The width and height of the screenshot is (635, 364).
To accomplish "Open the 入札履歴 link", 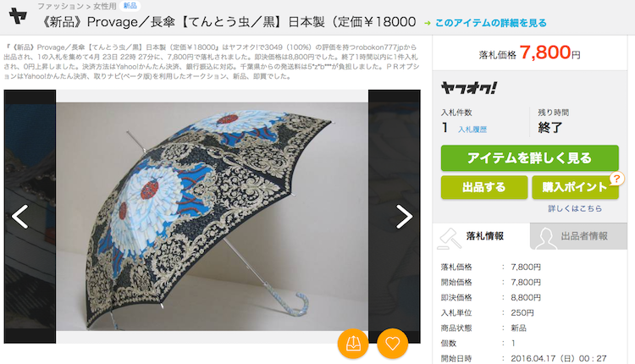I will [472, 130].
